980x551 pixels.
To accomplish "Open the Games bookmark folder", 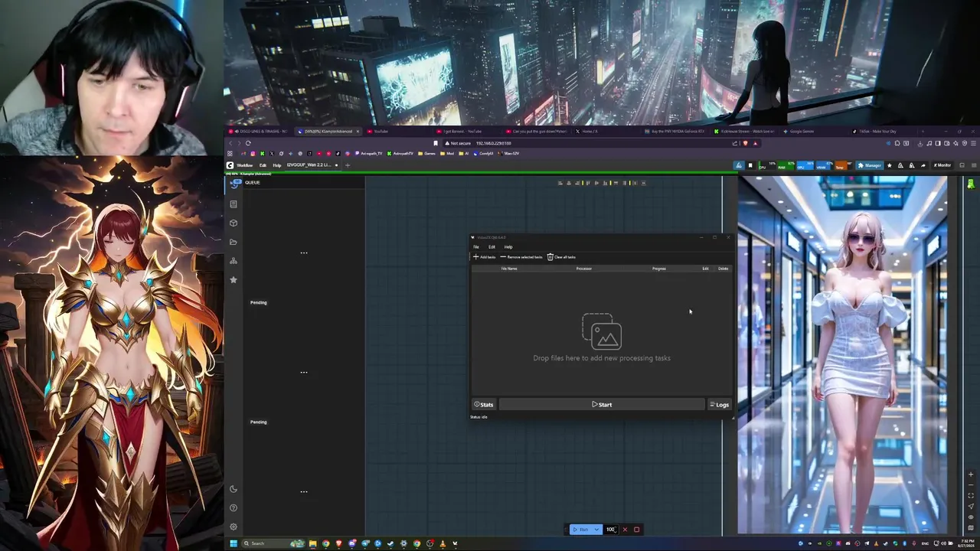I will (x=427, y=153).
